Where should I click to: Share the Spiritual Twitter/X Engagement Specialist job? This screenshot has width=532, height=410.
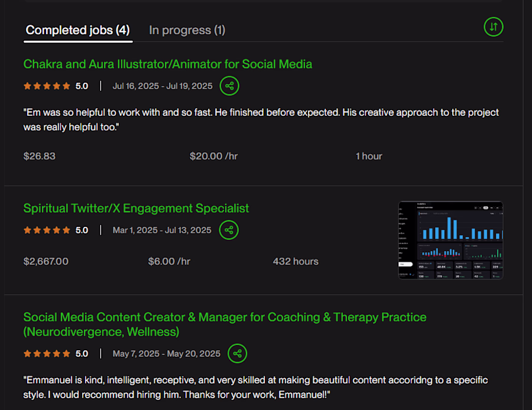point(229,230)
